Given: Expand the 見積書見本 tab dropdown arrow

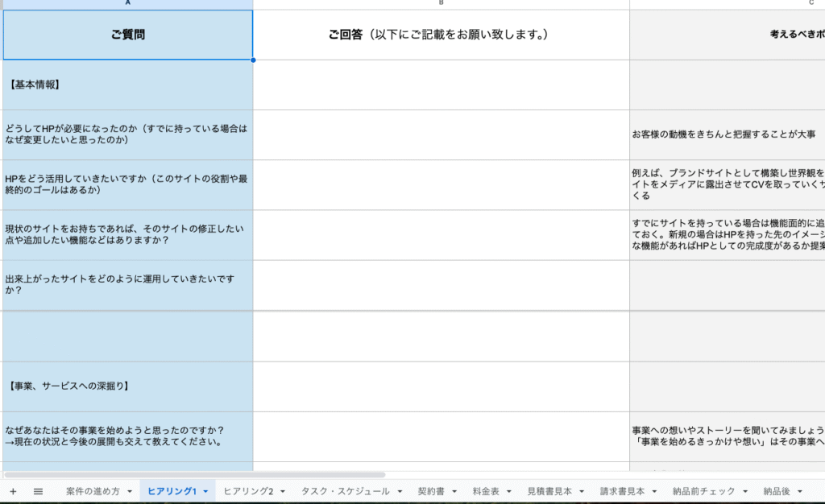Looking at the screenshot, I should point(581,491).
